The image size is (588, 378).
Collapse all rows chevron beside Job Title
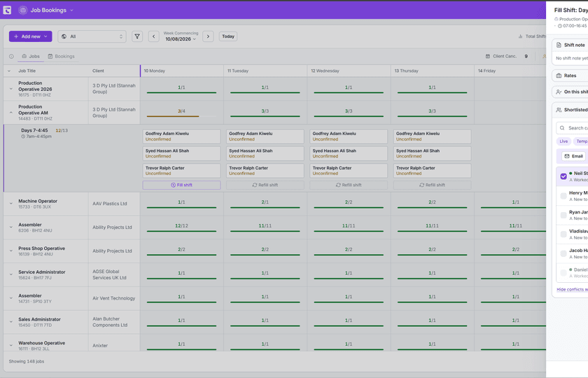pyautogui.click(x=9, y=71)
